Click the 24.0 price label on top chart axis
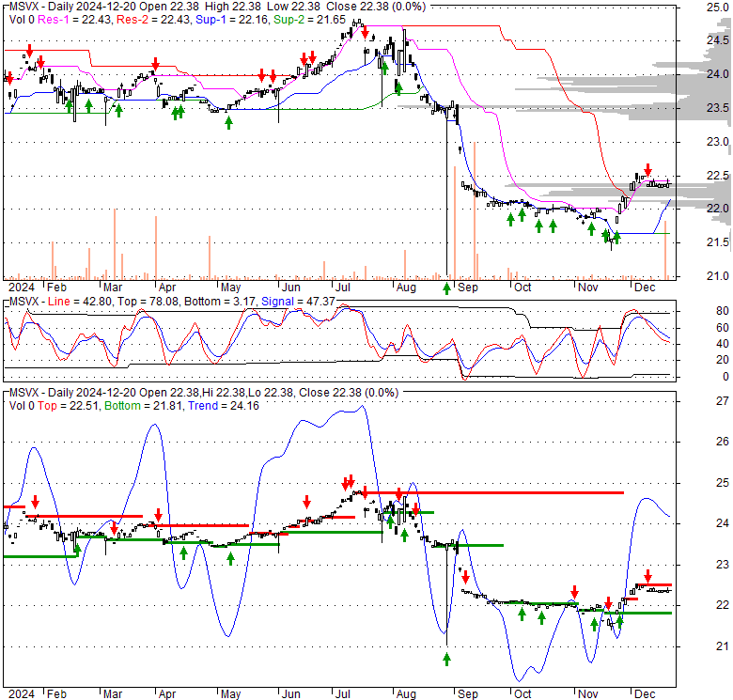733x700 pixels. [x=718, y=74]
